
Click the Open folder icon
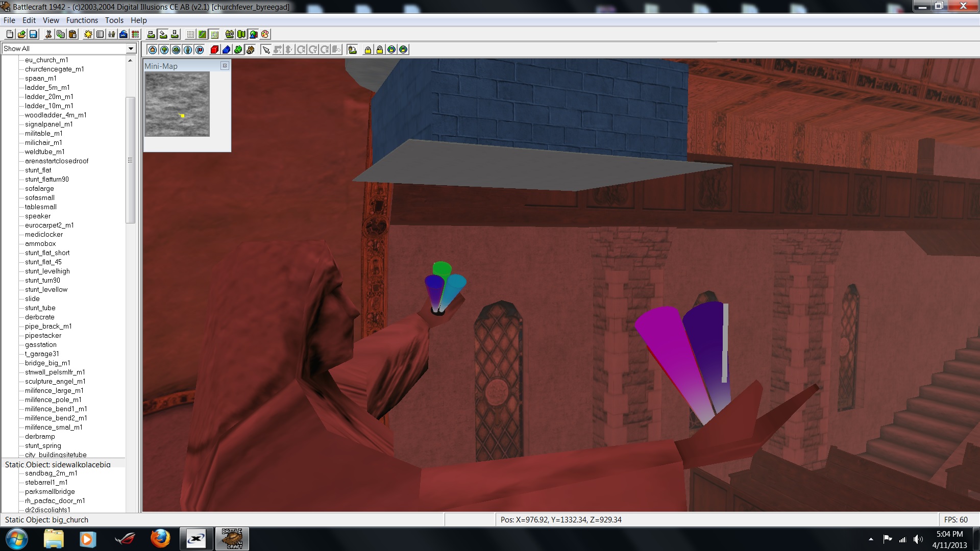pyautogui.click(x=21, y=34)
